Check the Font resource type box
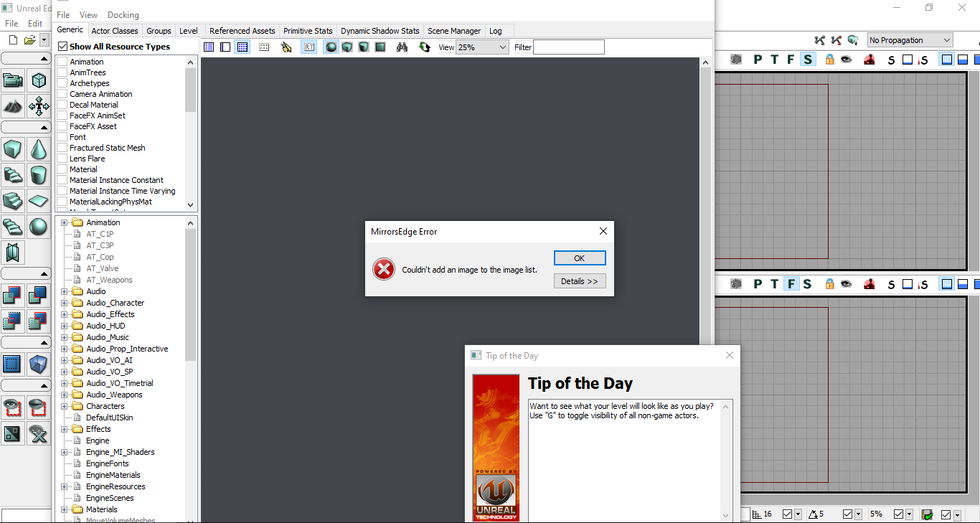The image size is (980, 523). [x=62, y=137]
